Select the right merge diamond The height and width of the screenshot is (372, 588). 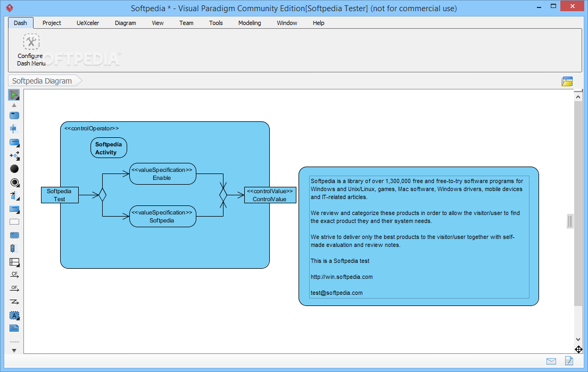[x=223, y=195]
